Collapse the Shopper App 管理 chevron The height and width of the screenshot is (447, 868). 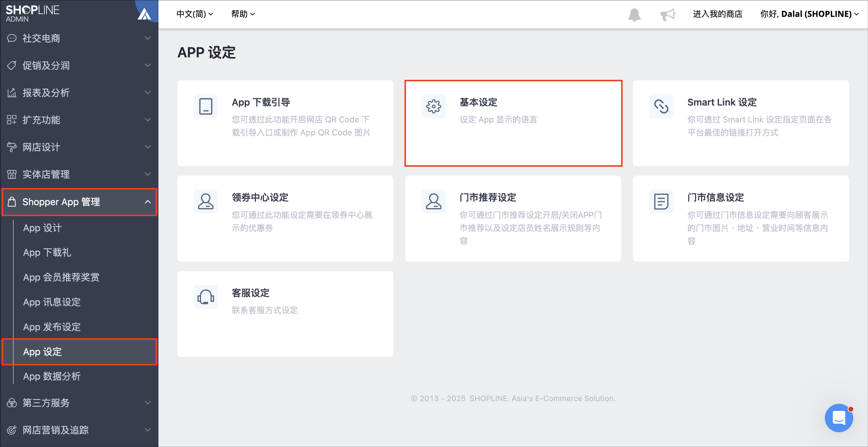tap(148, 202)
